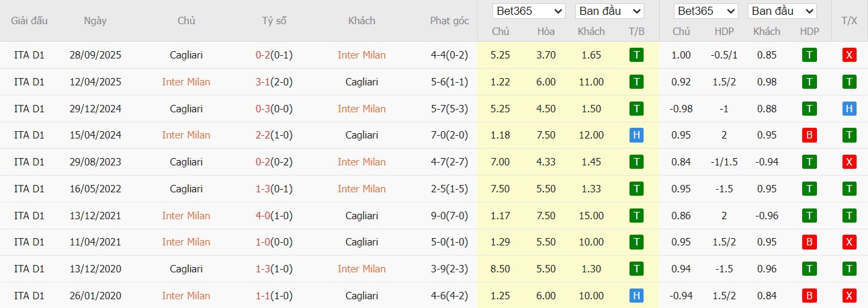The width and height of the screenshot is (868, 308).
Task: Click red X badge in 29/08/2023 row
Action: [x=849, y=162]
